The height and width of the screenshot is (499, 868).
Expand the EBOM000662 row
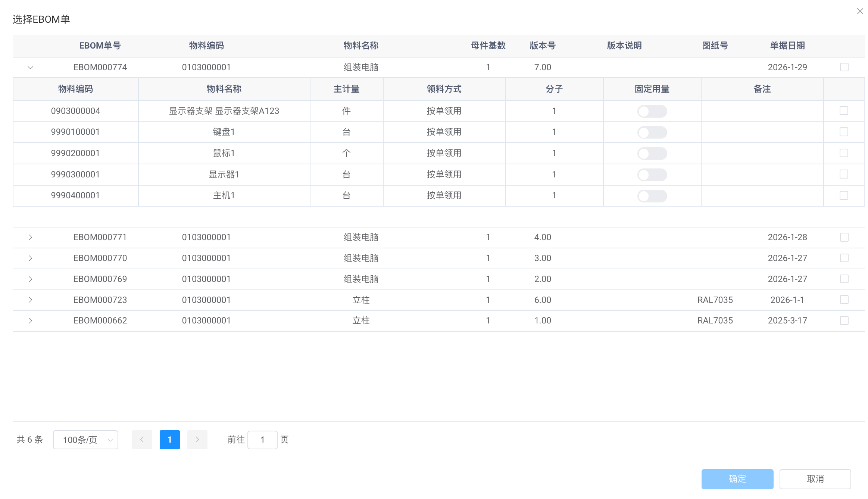pyautogui.click(x=31, y=321)
